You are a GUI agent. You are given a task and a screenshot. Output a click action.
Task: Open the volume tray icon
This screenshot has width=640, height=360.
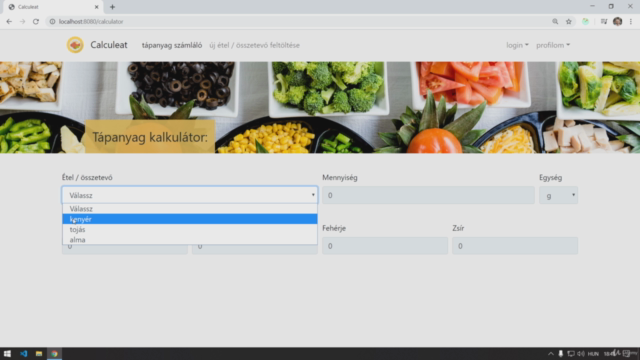(580, 353)
